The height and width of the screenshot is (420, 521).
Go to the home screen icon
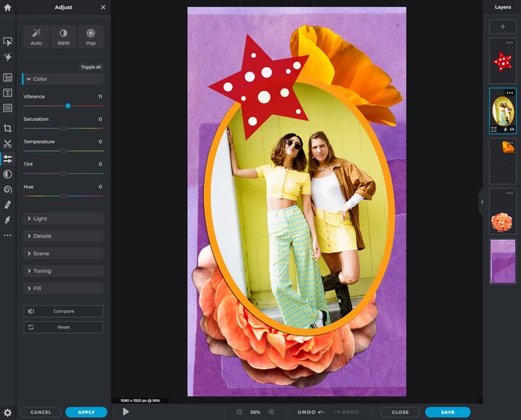(x=7, y=7)
